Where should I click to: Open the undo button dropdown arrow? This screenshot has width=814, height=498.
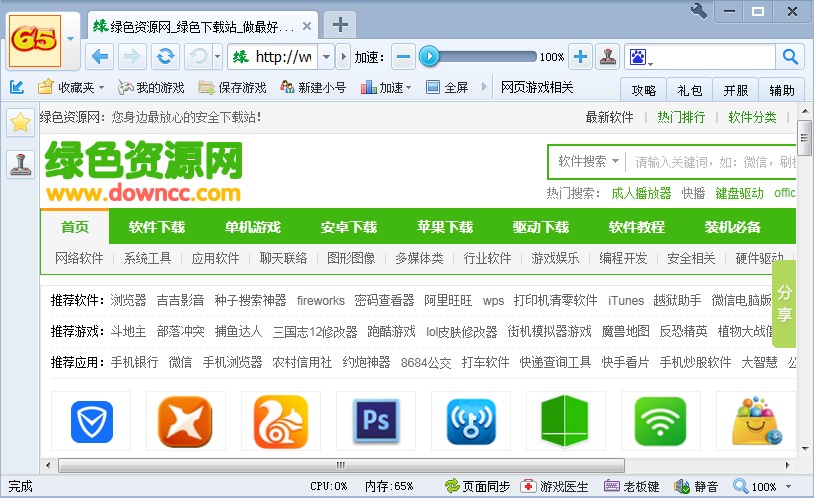tap(218, 57)
